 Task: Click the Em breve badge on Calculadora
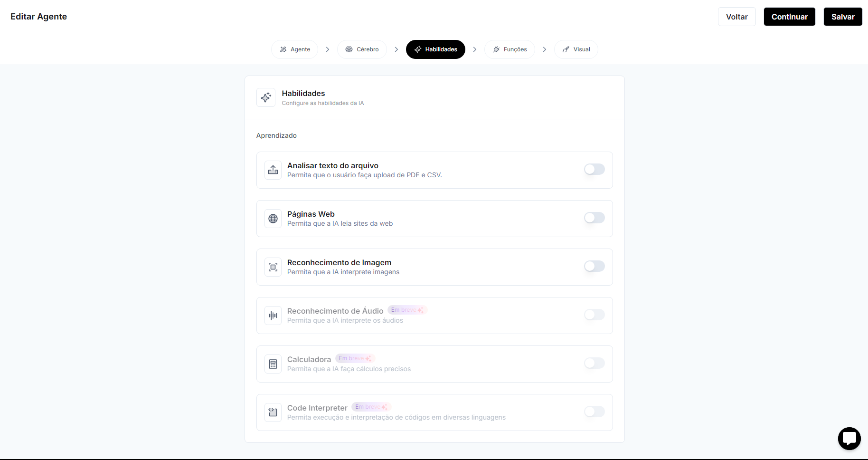355,358
